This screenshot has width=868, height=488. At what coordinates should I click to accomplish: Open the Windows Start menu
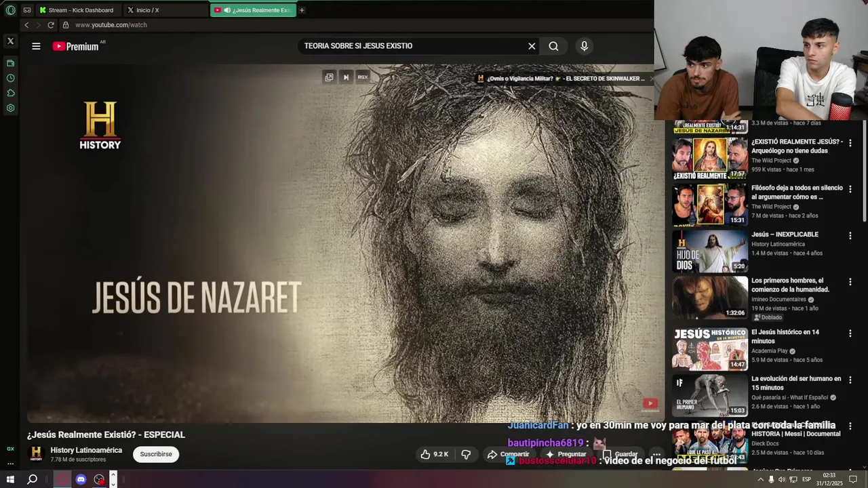point(10,479)
